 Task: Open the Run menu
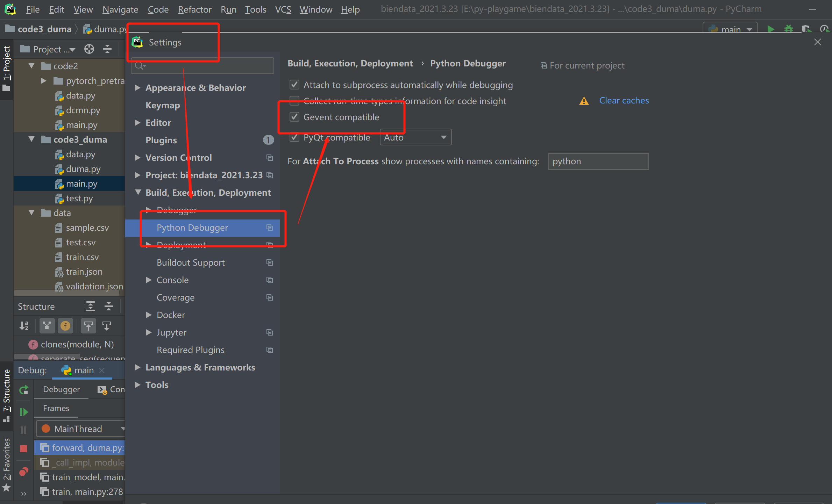228,9
